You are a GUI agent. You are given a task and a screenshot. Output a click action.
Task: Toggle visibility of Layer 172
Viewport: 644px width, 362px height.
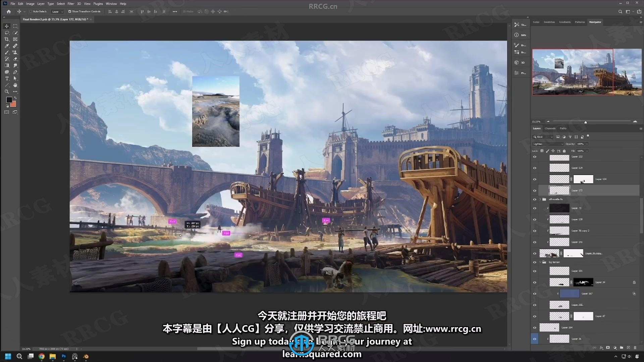(x=535, y=190)
